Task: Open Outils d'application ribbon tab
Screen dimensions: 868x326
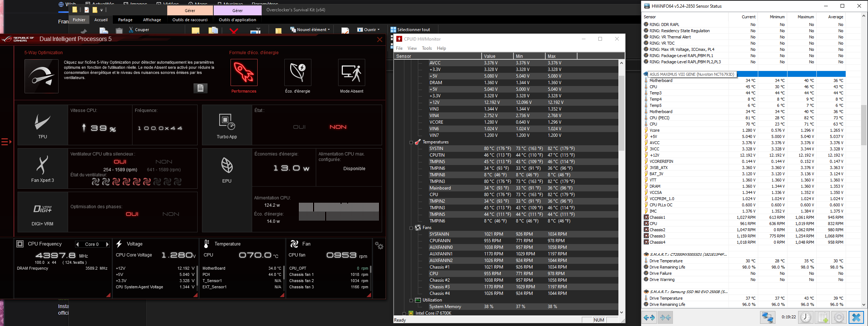Action: (x=237, y=20)
